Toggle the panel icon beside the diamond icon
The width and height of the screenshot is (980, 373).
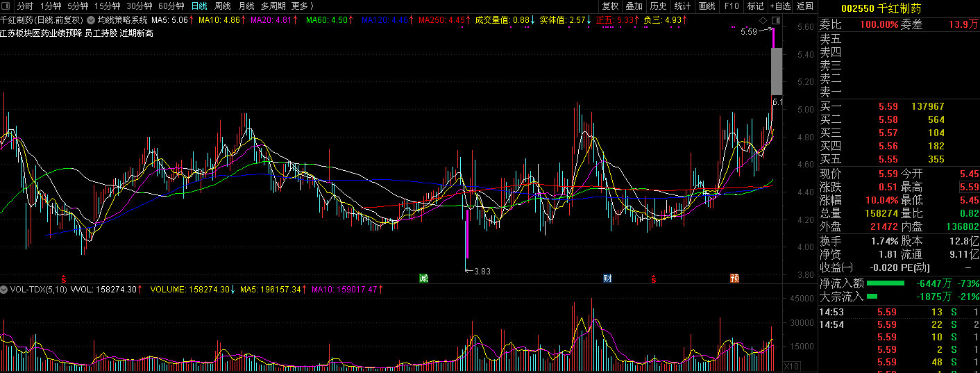(776, 20)
